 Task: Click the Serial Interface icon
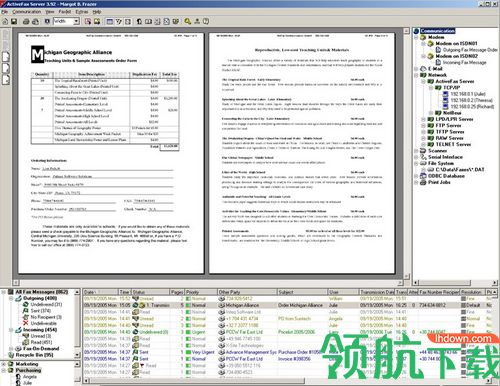click(423, 157)
